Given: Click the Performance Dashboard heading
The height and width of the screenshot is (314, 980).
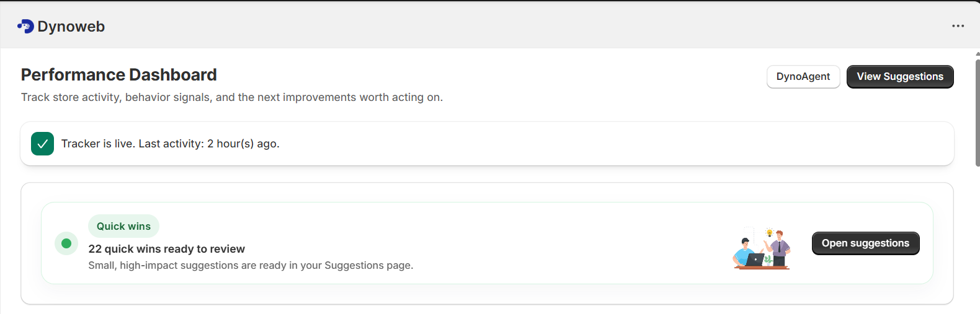Looking at the screenshot, I should click(118, 75).
